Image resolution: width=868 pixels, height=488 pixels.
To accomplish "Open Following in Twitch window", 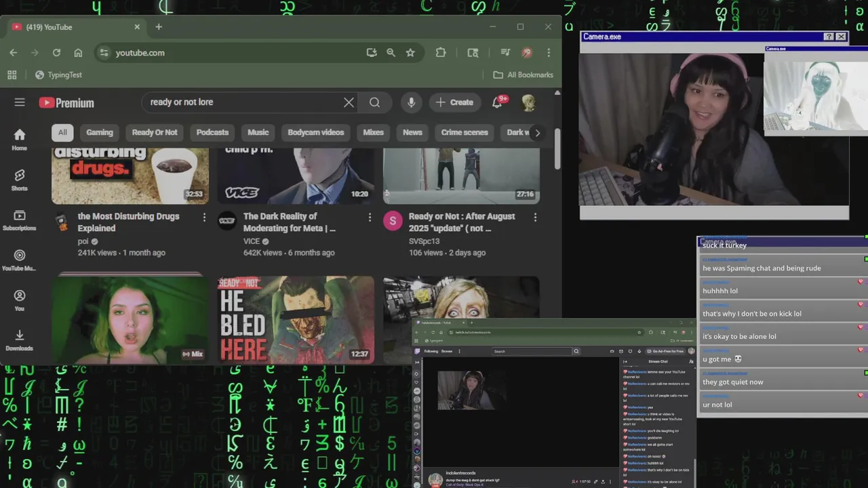I will [x=431, y=351].
